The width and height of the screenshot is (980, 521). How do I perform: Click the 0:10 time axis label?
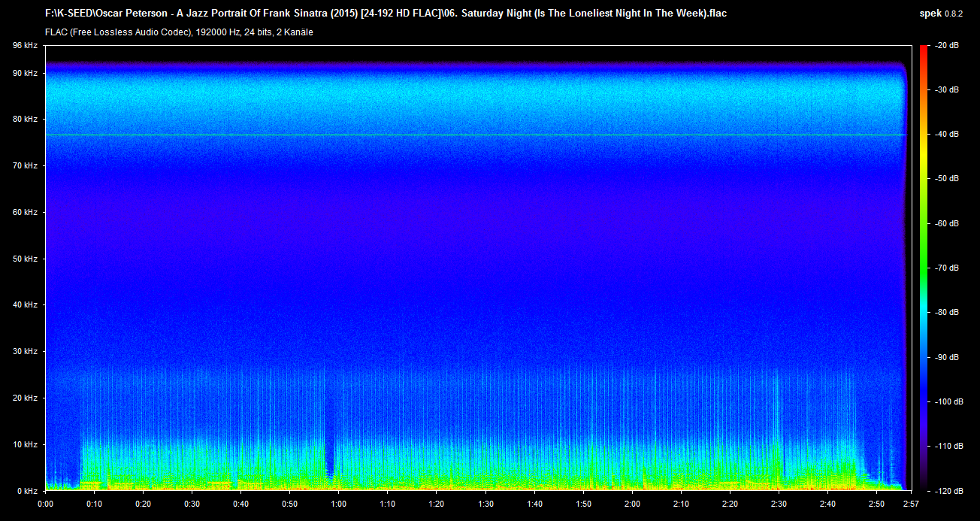tap(94, 504)
